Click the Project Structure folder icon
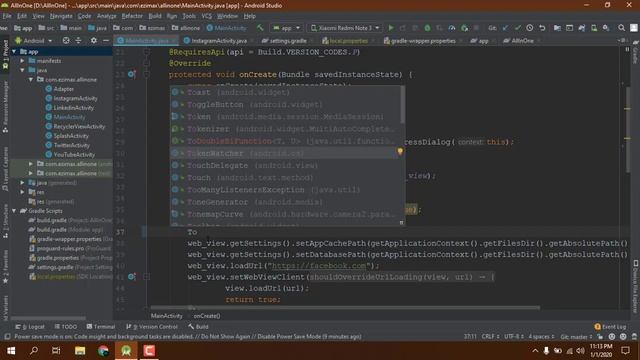The image size is (640, 360). (557, 28)
